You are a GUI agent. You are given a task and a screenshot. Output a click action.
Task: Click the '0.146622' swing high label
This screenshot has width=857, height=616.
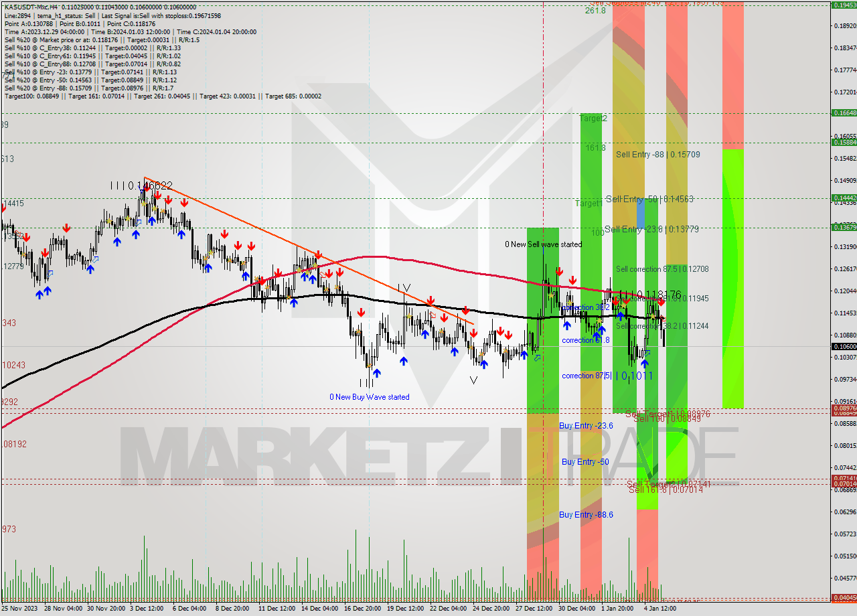151,185
